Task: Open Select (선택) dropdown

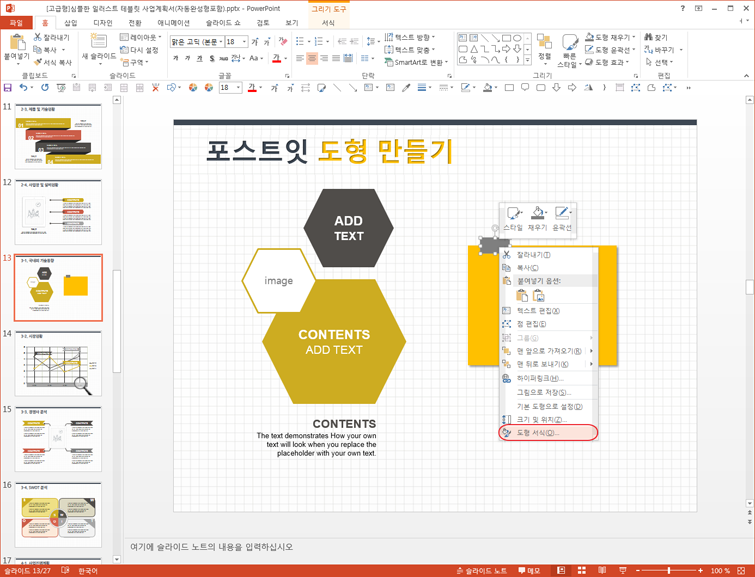Action: tap(659, 62)
